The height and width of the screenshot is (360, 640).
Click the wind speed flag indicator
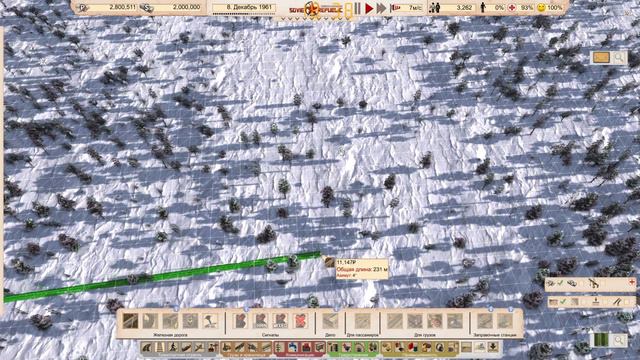coord(395,8)
